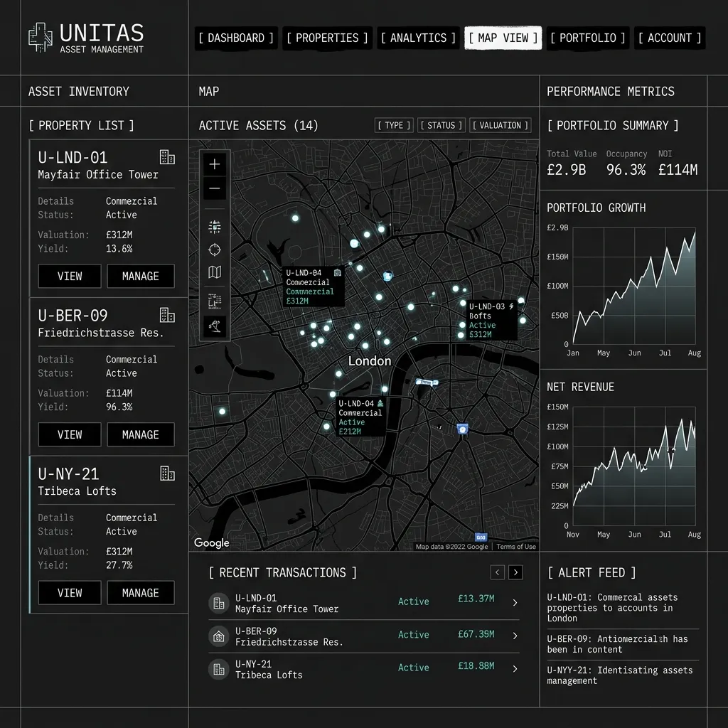Click the next arrow in Recent Transactions

pos(515,572)
